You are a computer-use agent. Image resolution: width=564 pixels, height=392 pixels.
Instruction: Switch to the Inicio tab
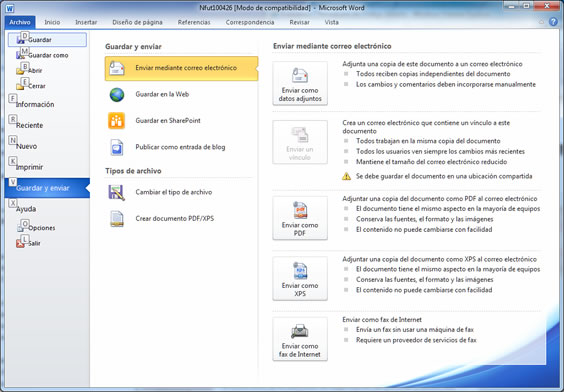[x=52, y=22]
